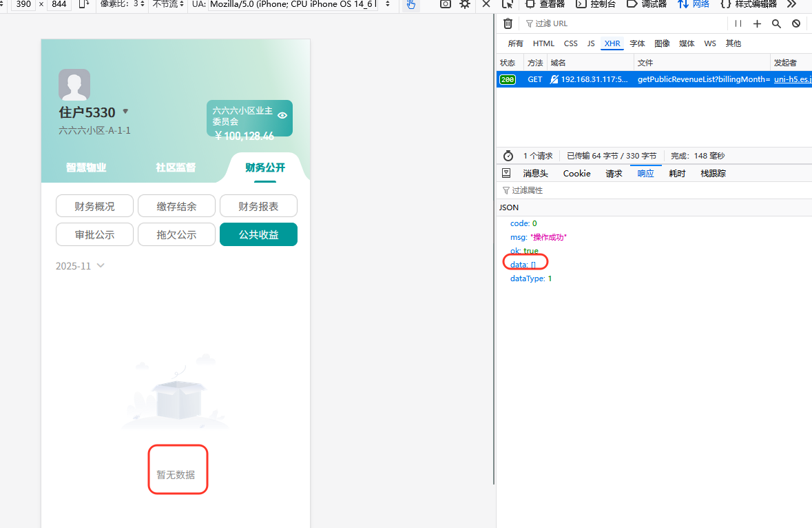
Task: Toggle the balance visibility eye icon
Action: (x=282, y=116)
